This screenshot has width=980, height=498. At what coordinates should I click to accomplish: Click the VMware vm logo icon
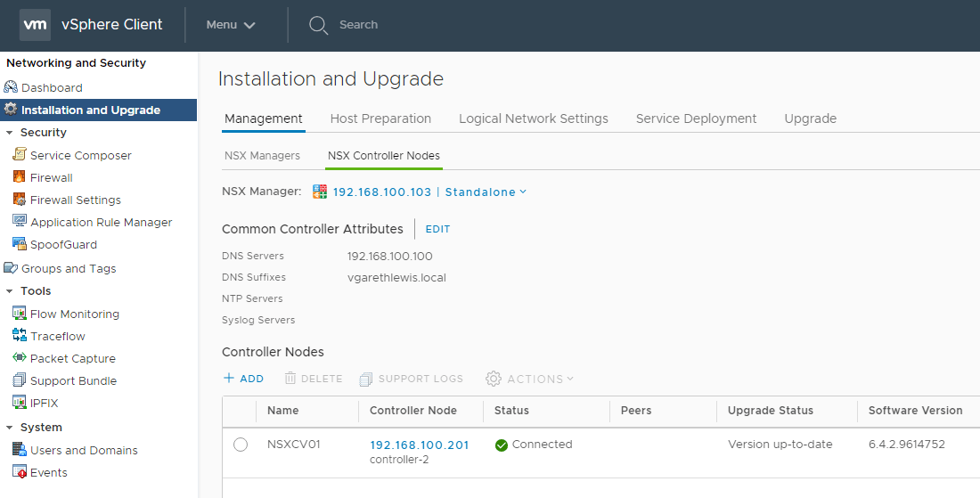pyautogui.click(x=35, y=25)
